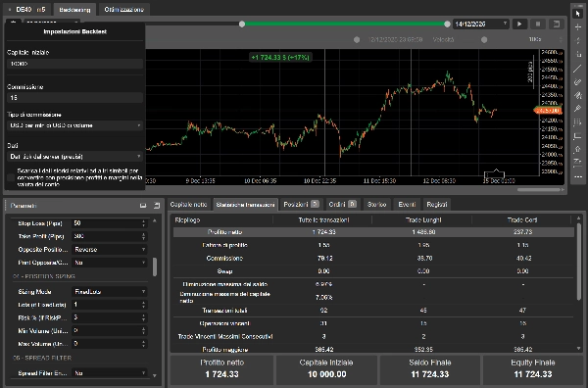Click the chart horizontal scrollbar

(540, 190)
